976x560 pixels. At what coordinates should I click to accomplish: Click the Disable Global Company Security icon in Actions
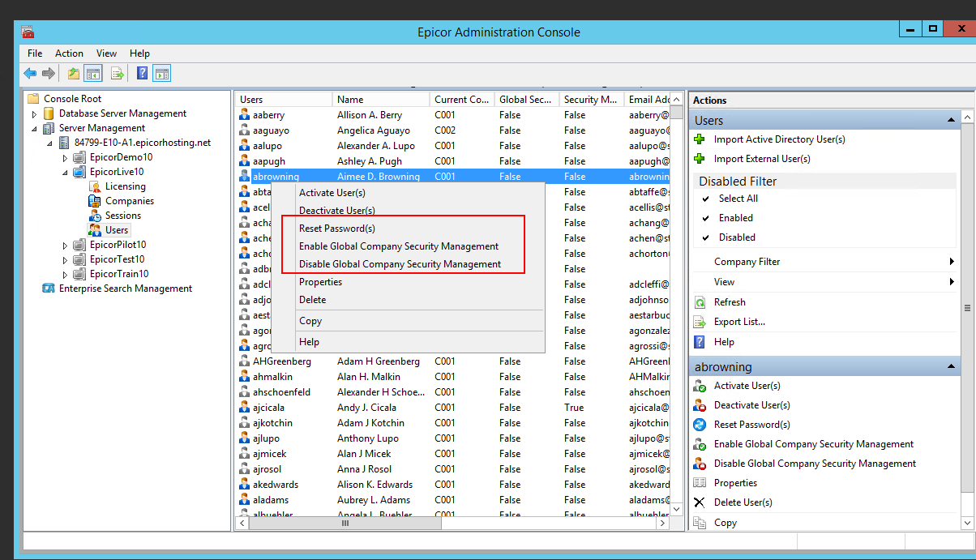pos(700,464)
